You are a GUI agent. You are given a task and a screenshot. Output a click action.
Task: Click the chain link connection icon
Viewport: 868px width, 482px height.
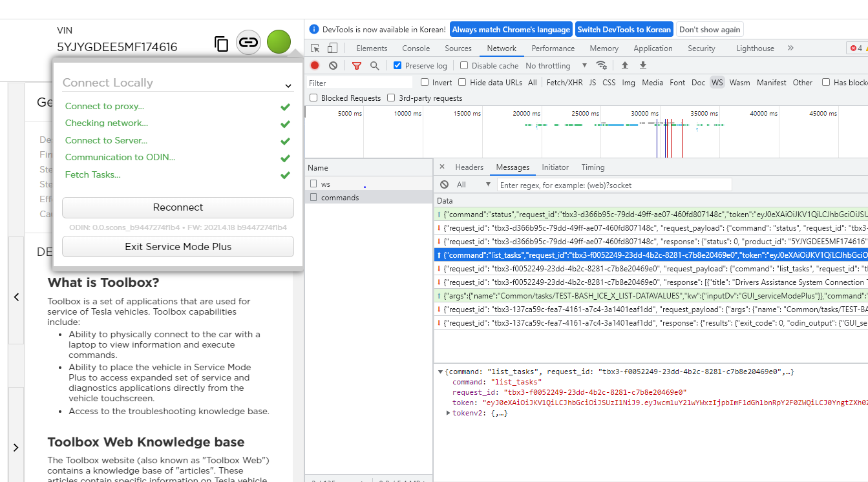[248, 43]
